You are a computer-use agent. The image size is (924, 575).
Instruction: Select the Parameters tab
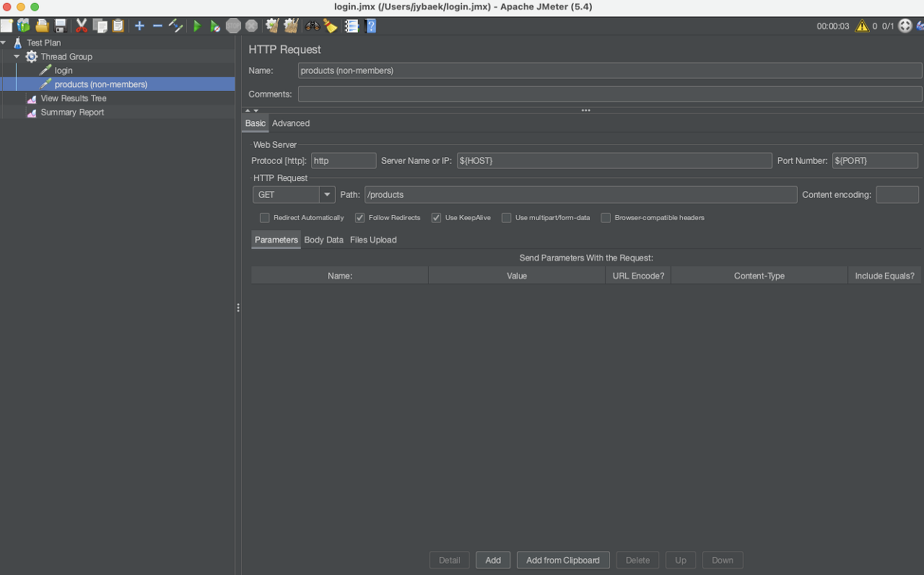[x=276, y=240]
